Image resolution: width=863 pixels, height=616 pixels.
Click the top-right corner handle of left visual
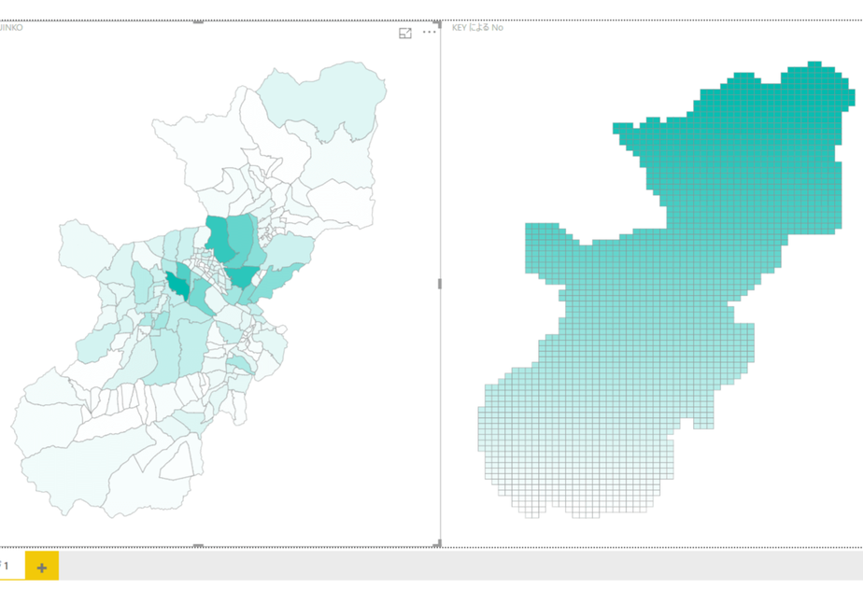tap(437, 24)
